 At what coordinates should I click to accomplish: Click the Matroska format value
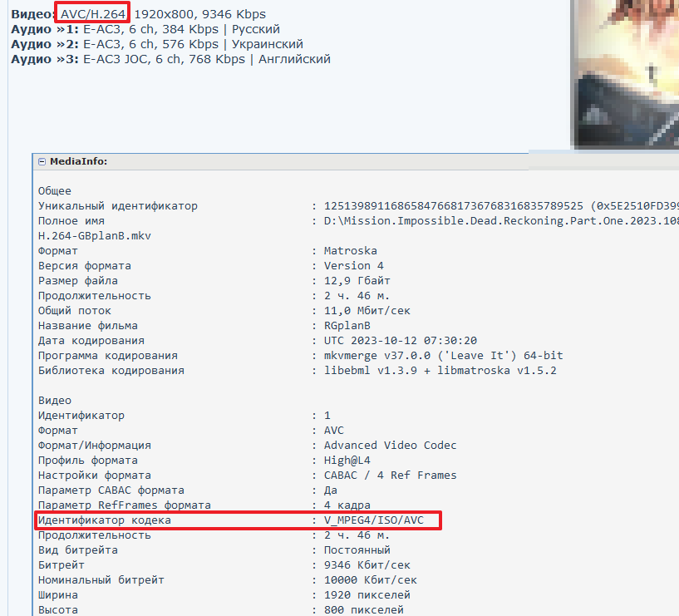pos(350,251)
